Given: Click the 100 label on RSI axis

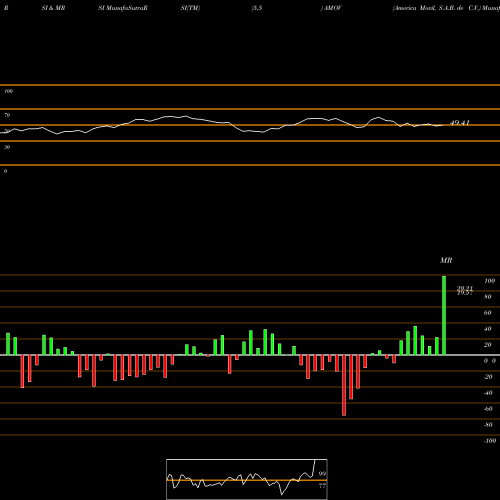Looking at the screenshot, I should tap(9, 91).
